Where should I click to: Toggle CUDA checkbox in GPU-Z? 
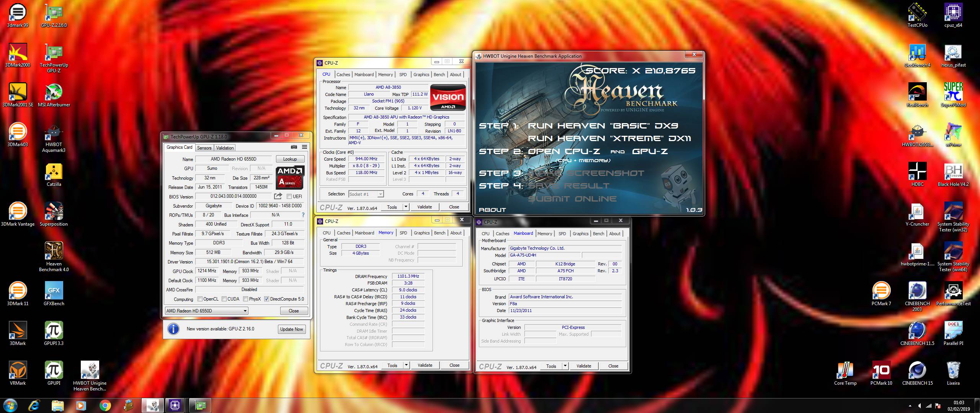tap(224, 299)
